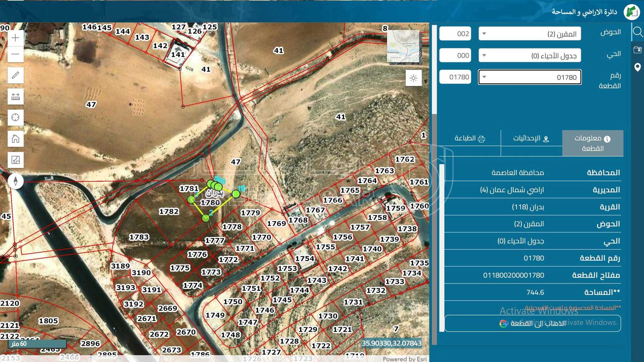Open the area measurement tool icon

click(15, 160)
